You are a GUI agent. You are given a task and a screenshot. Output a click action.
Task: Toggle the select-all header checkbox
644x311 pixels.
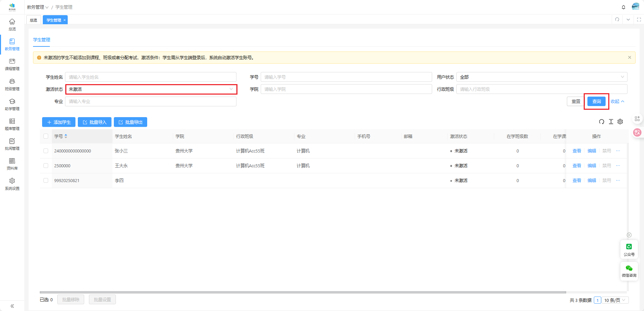click(46, 136)
